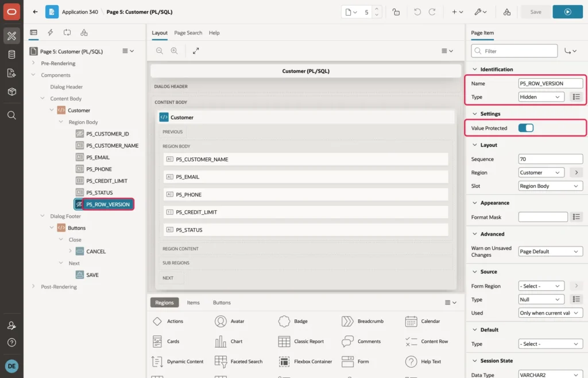
Task: Zoom in the layout view
Action: click(175, 51)
